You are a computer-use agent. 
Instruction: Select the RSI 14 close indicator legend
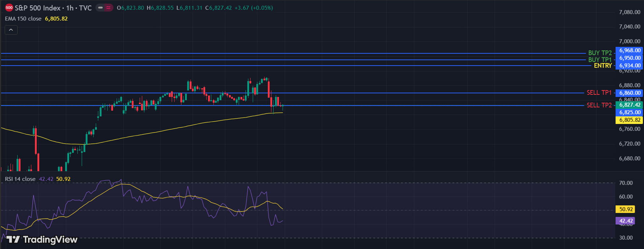tap(20, 179)
